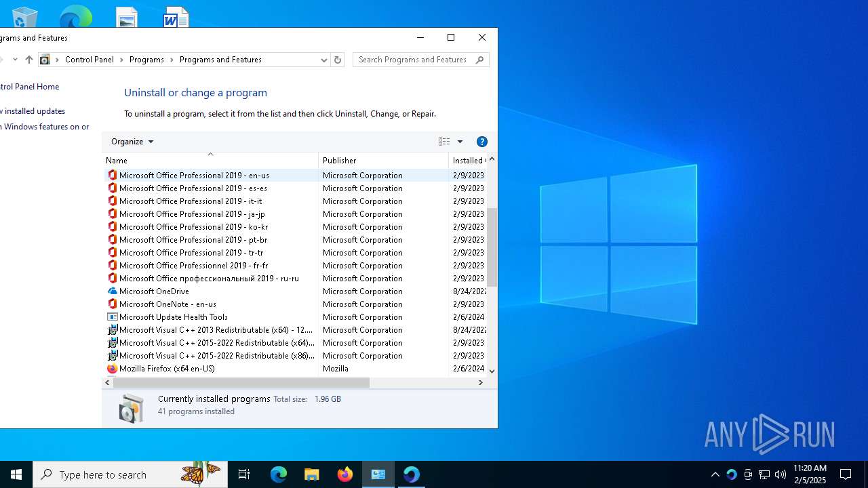
Task: Click the search magnifier icon
Action: click(x=479, y=60)
